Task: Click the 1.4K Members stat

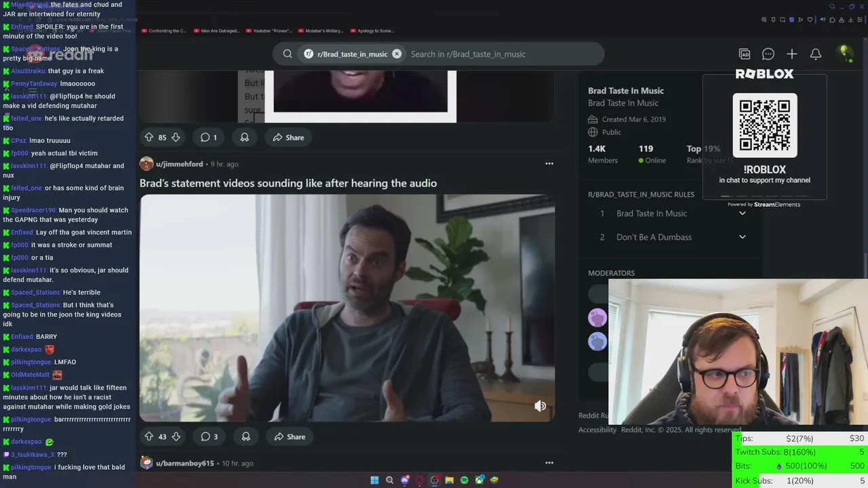Action: 603,154
